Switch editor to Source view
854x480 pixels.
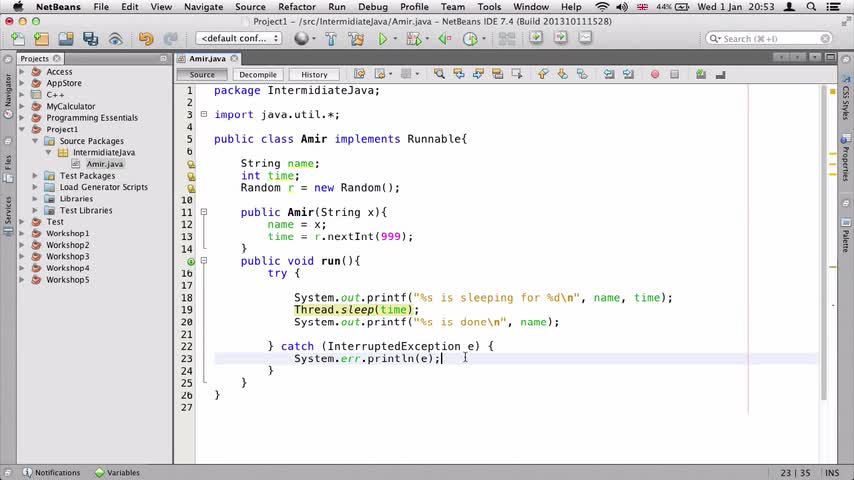tap(202, 75)
